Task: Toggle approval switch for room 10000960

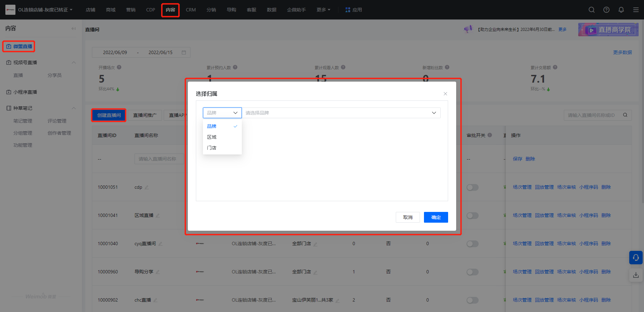Action: [x=473, y=272]
